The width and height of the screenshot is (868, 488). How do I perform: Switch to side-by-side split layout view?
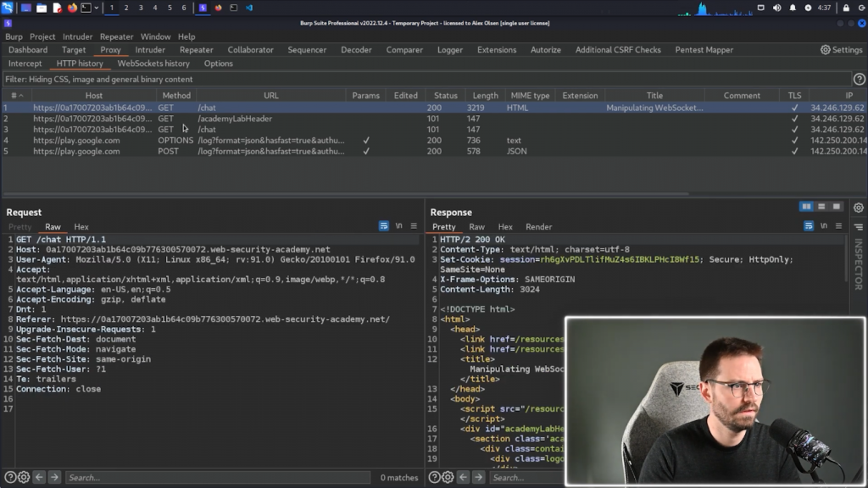[x=806, y=207]
